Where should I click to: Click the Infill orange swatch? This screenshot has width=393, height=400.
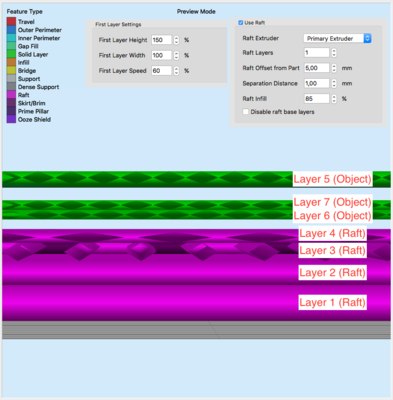[11, 62]
